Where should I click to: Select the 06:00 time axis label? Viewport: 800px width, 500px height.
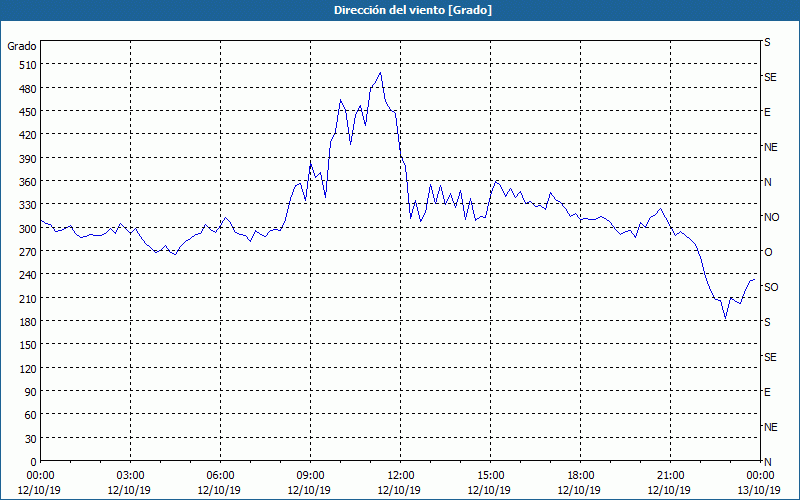pos(220,476)
